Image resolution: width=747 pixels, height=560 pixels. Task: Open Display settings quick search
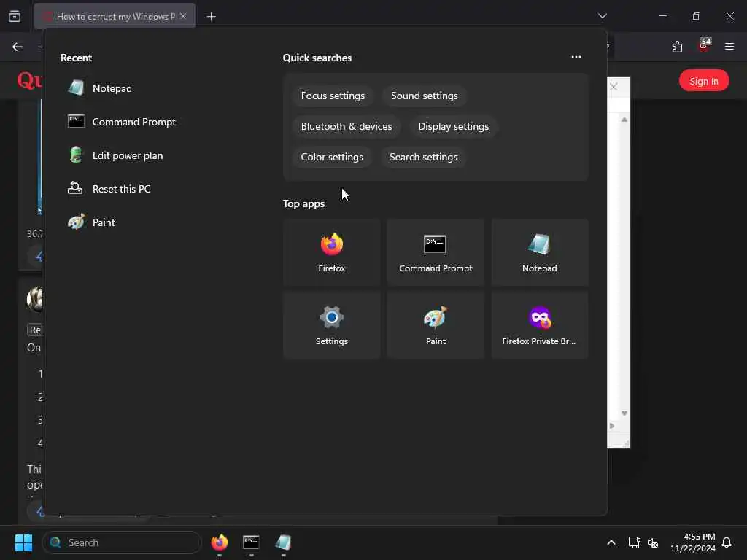pyautogui.click(x=453, y=126)
